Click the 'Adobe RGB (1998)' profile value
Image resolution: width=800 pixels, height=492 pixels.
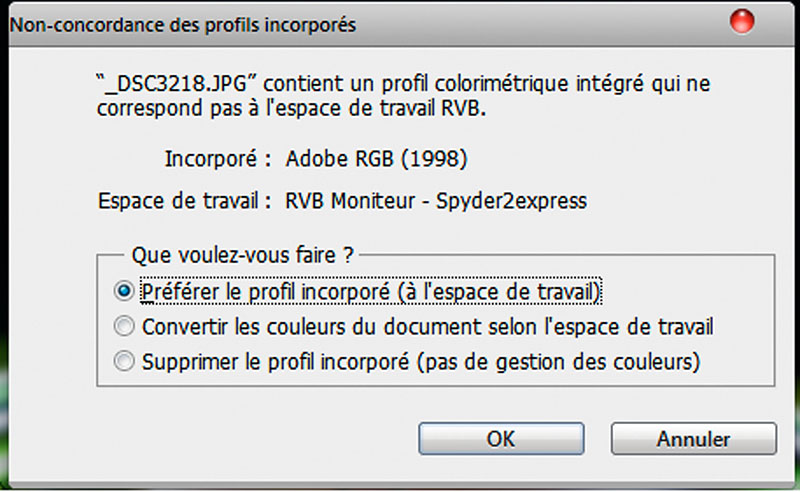[x=376, y=159]
